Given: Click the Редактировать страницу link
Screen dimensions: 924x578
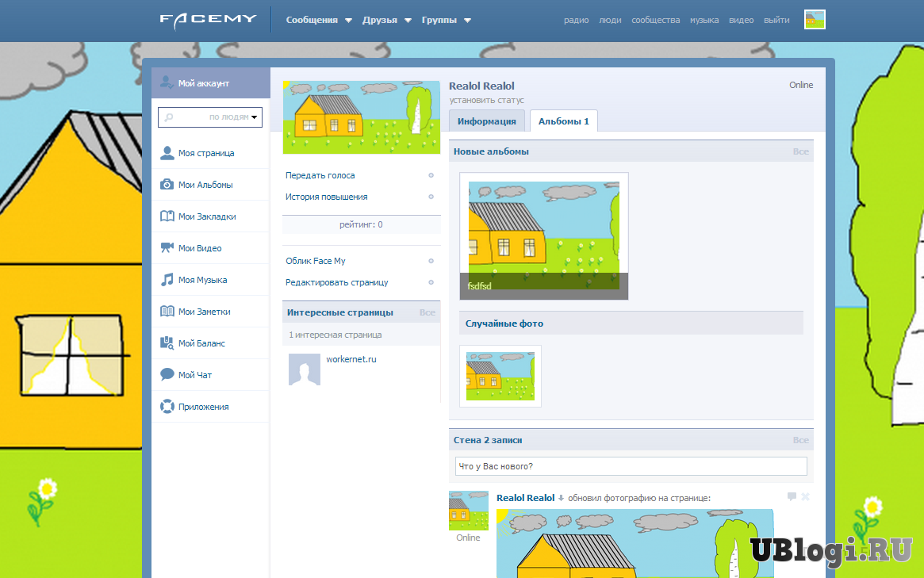Looking at the screenshot, I should (337, 282).
